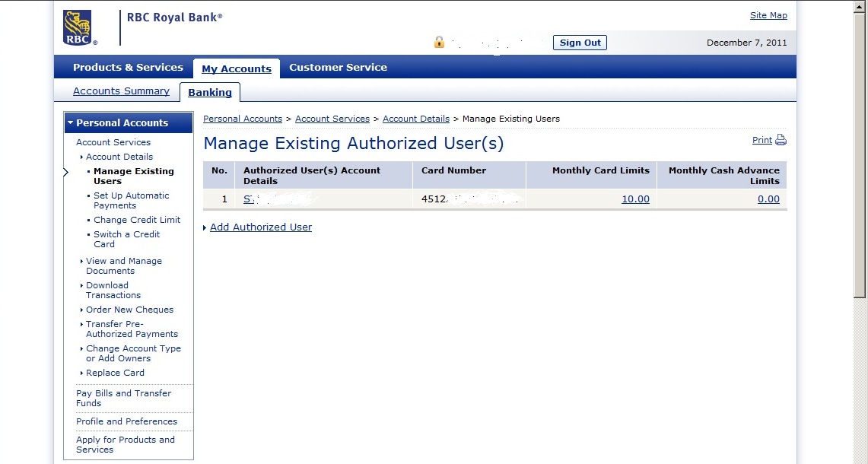Switch to the Customer Service tab

338,68
